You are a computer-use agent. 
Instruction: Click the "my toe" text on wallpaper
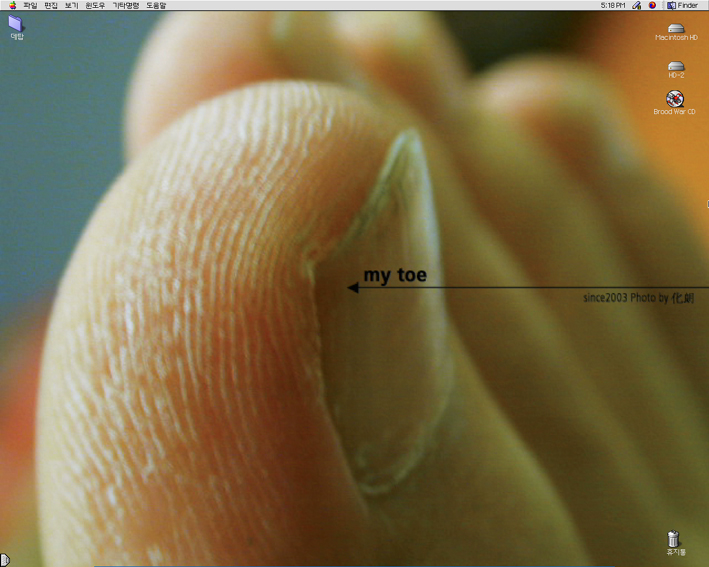394,275
